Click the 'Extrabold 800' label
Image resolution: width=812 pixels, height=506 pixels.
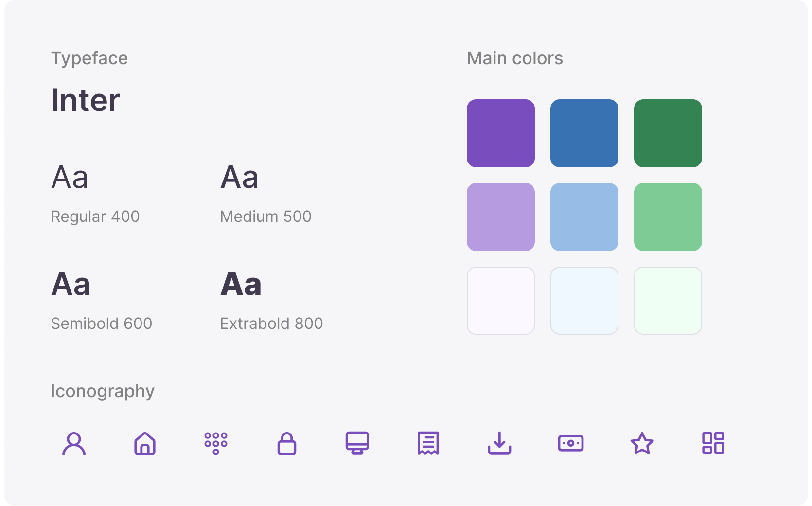(x=272, y=324)
